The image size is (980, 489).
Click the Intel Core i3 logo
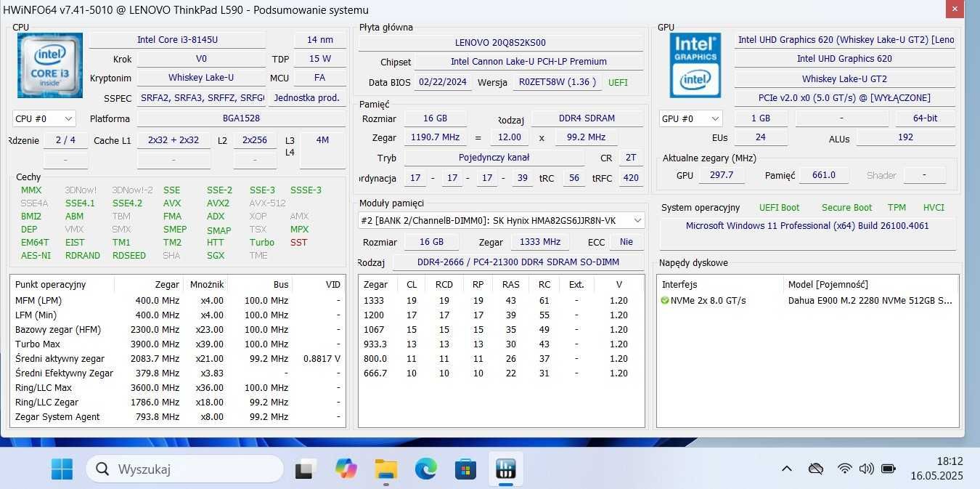(50, 65)
